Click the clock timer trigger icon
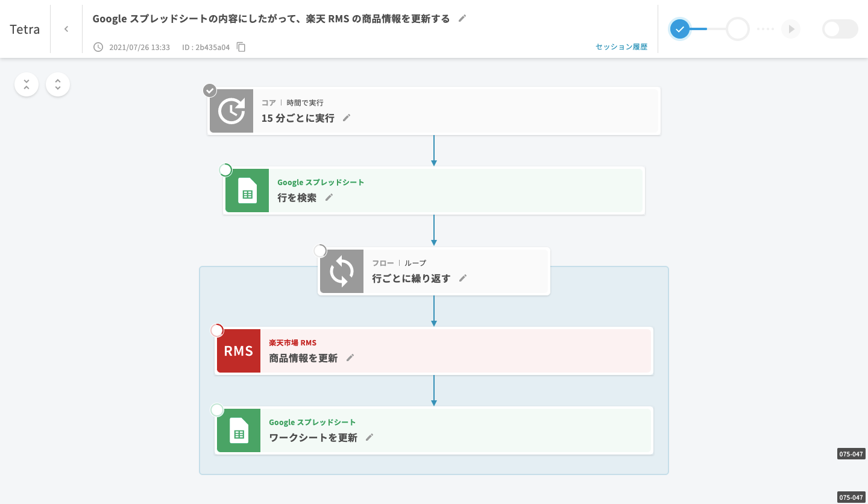 [x=231, y=111]
